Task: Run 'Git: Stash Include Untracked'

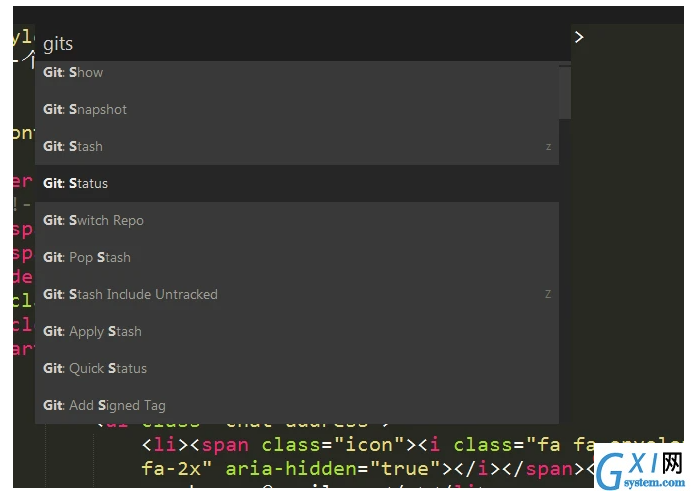Action: [297, 295]
